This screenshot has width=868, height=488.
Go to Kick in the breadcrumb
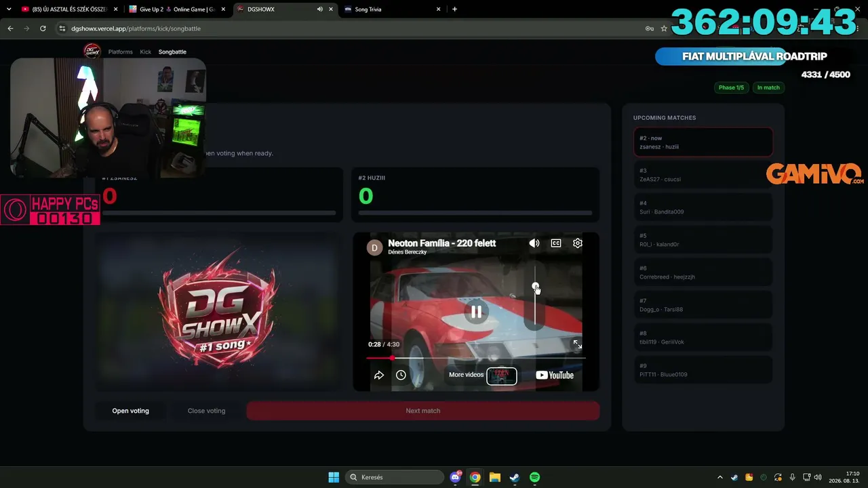click(146, 52)
